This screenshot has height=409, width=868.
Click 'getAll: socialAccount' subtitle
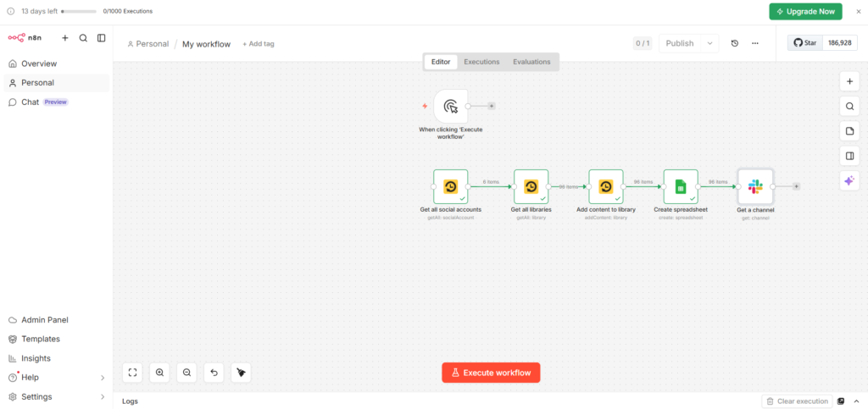coord(451,218)
